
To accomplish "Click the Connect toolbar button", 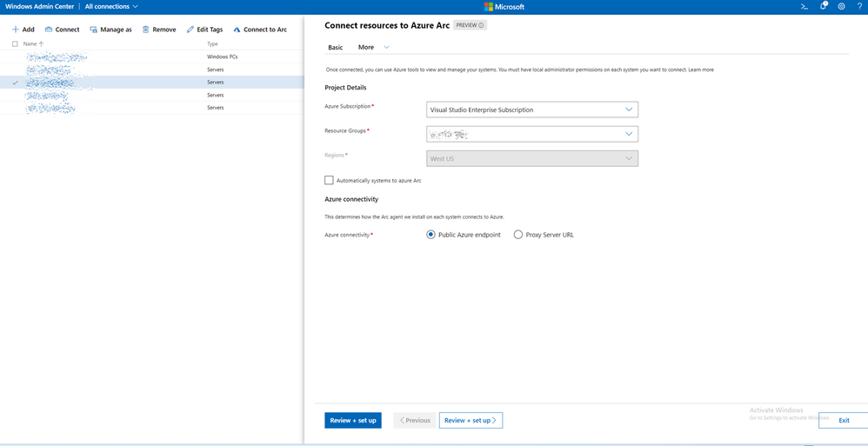I will click(62, 30).
